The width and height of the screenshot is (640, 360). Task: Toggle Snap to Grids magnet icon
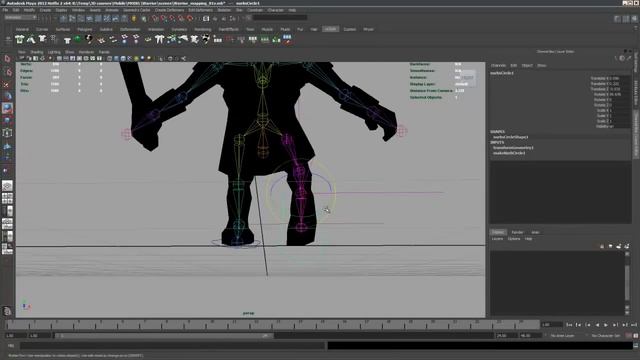click(155, 18)
